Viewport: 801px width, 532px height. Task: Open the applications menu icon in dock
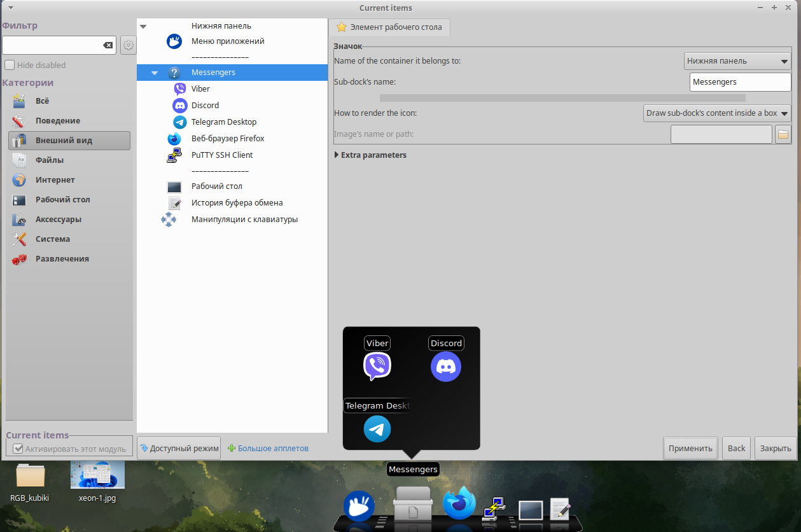(359, 507)
